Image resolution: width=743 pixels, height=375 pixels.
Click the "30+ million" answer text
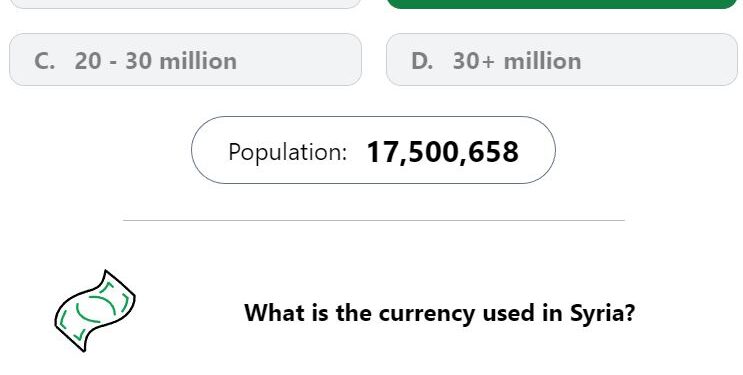516,61
